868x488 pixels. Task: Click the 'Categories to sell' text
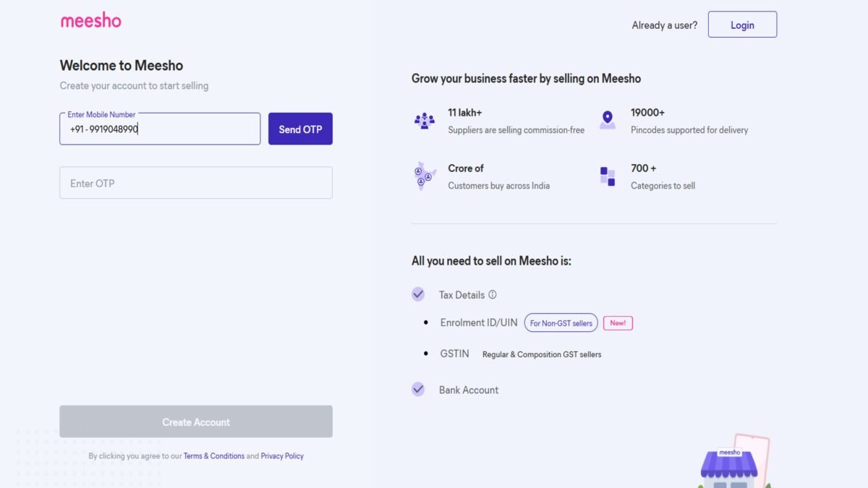tap(663, 186)
